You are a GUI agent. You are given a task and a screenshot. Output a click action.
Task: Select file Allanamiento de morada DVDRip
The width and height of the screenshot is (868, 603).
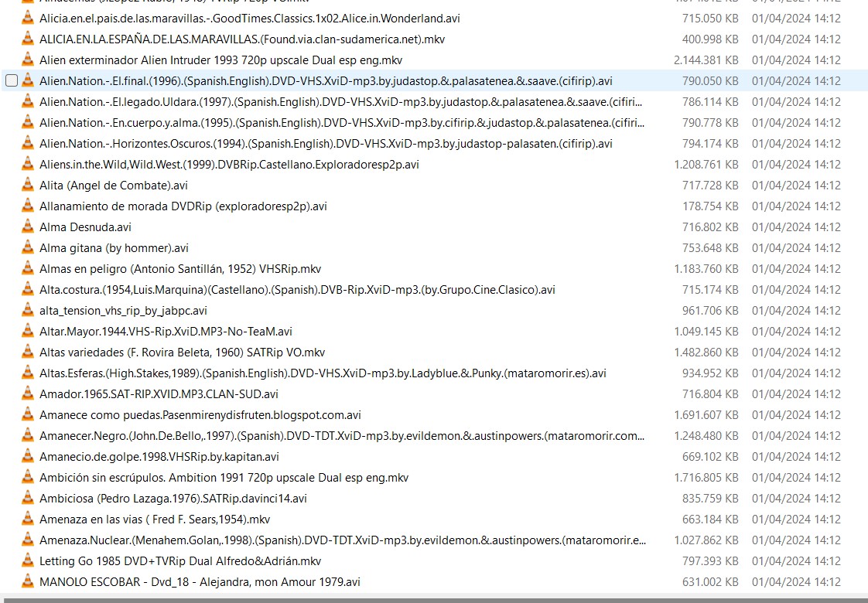183,206
